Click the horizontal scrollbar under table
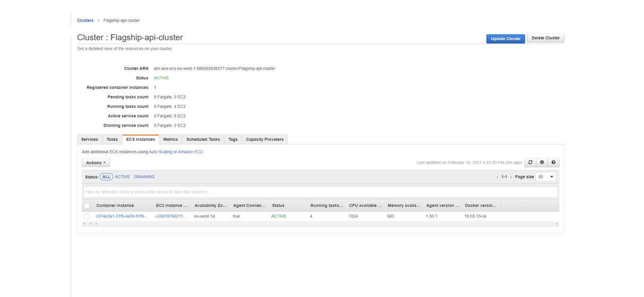Image resolution: width=644 pixels, height=297 pixels. 320,224
